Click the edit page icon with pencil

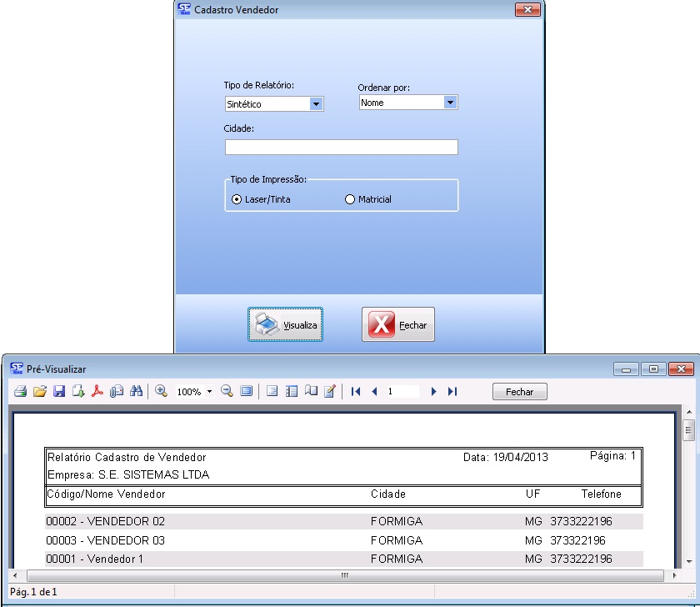[x=329, y=391]
